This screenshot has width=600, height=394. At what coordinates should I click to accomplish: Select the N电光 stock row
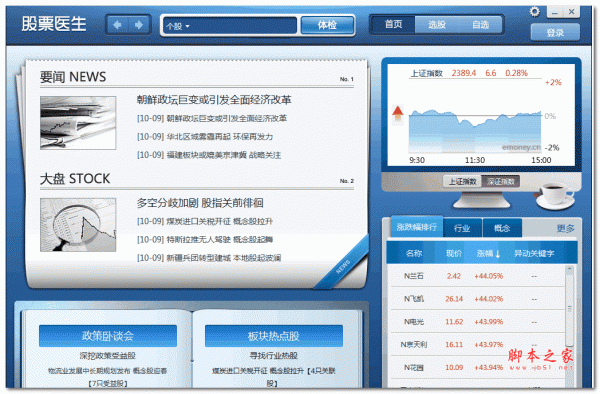click(478, 321)
